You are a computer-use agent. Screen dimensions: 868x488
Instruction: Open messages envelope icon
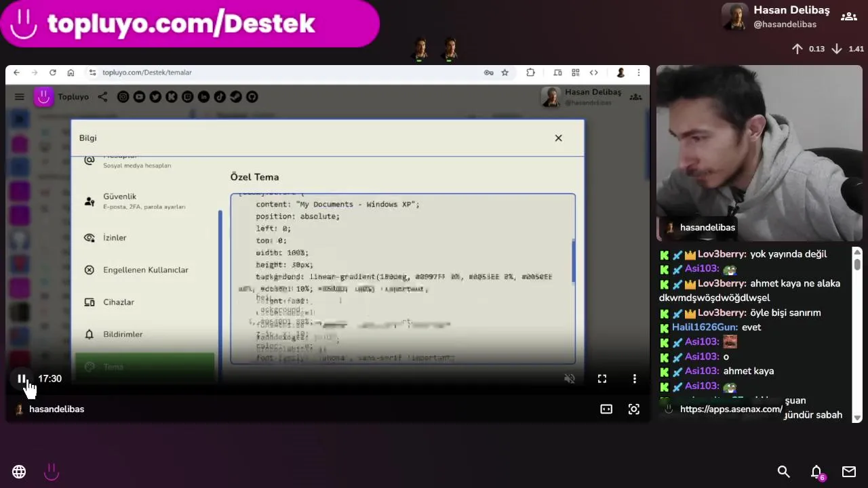(849, 472)
